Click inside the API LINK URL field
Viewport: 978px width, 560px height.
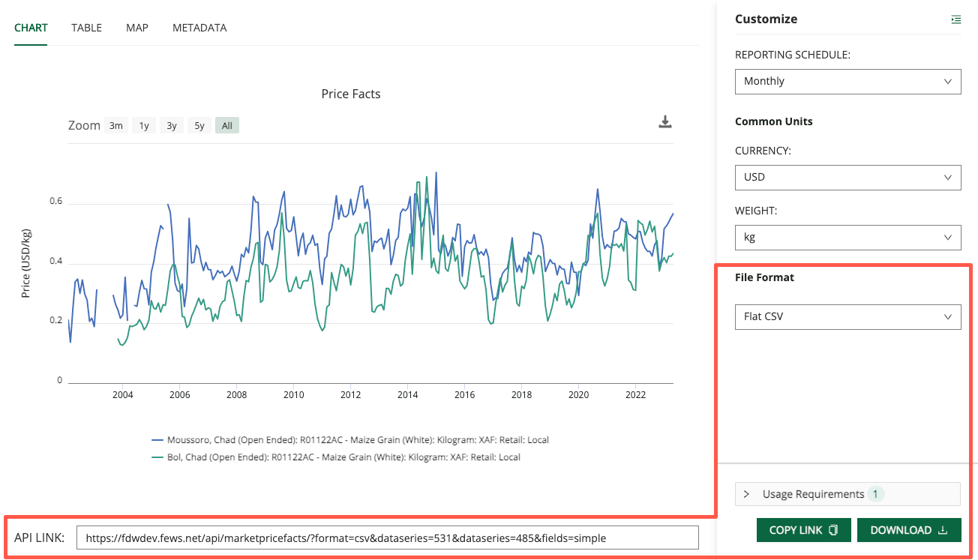(388, 538)
